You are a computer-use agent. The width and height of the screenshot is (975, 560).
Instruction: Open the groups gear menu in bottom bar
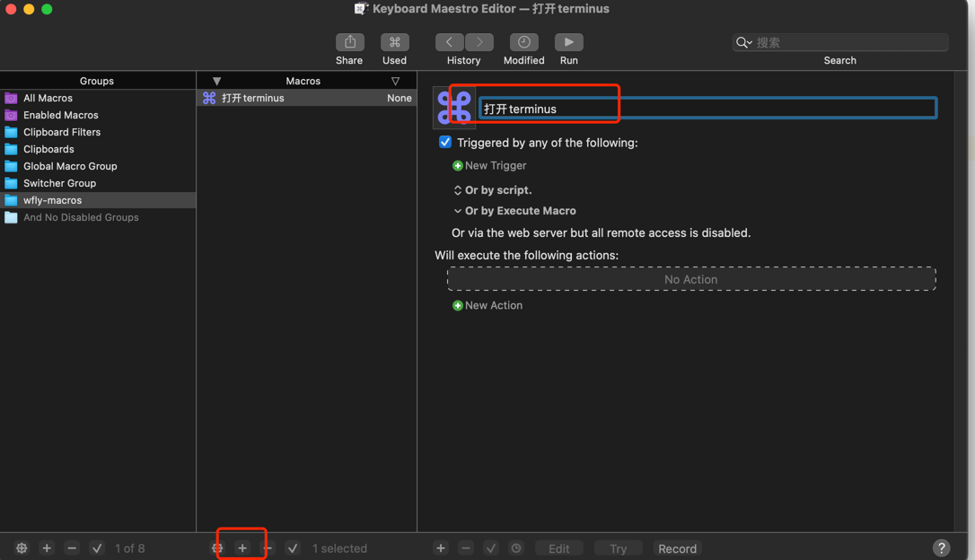pyautogui.click(x=22, y=548)
